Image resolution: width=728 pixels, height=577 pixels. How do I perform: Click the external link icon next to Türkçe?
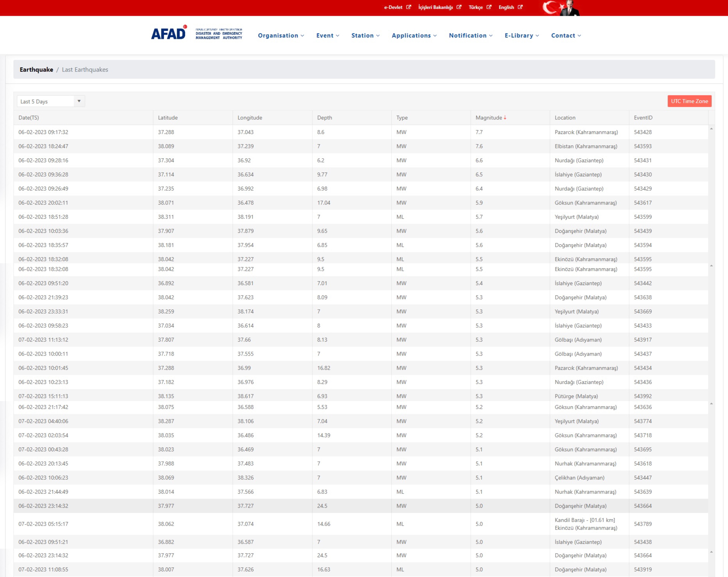[x=489, y=7]
